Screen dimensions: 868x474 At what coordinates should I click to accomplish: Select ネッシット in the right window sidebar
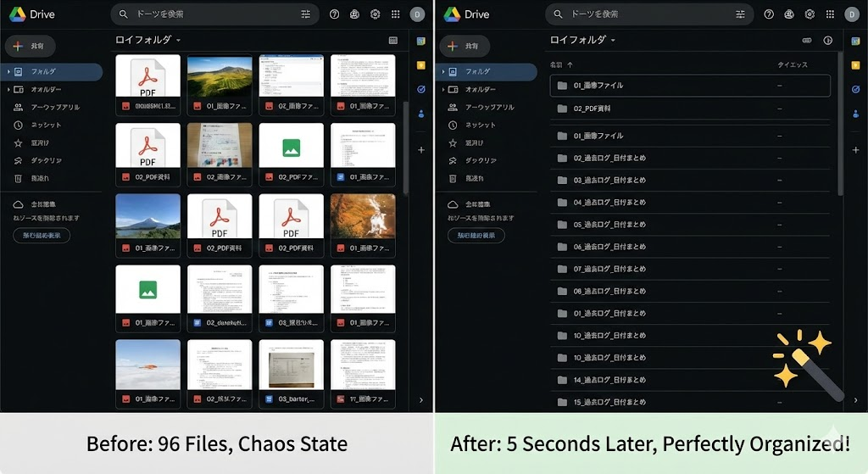481,125
